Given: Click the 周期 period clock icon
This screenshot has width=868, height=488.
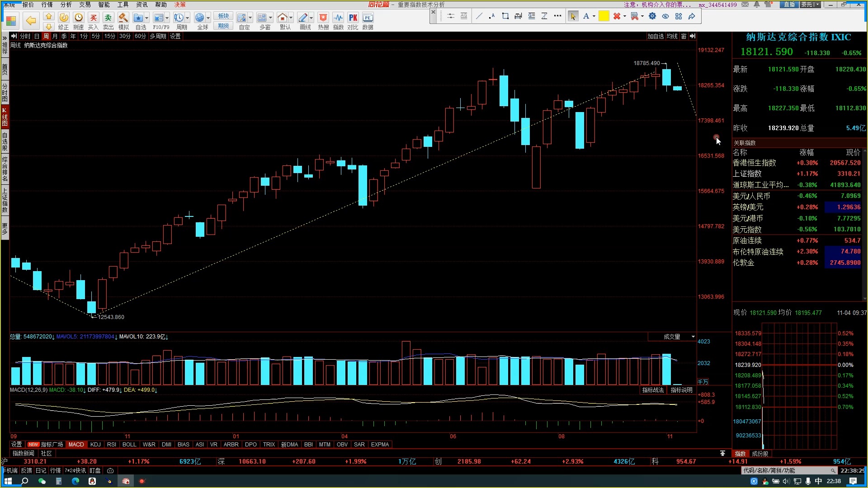Looking at the screenshot, I should coord(179,18).
